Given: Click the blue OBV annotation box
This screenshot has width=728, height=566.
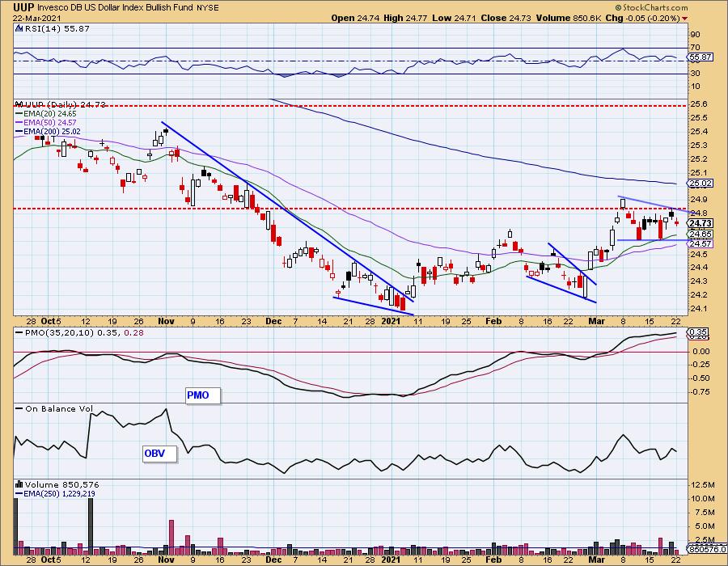Looking at the screenshot, I should [159, 454].
